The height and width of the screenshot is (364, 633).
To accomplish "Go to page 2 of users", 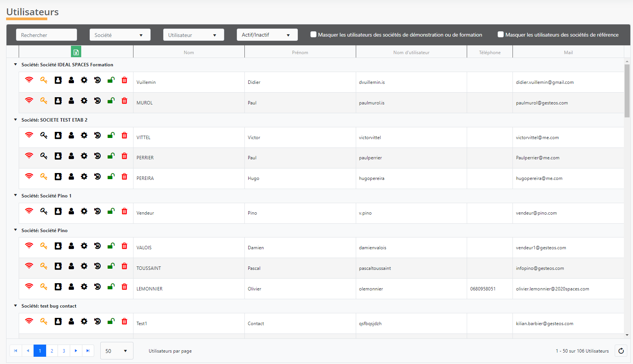I will coord(52,351).
